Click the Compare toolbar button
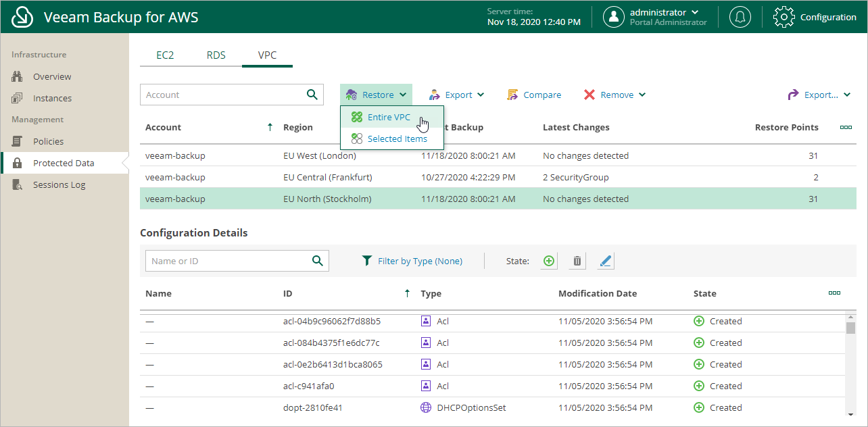 pos(534,95)
